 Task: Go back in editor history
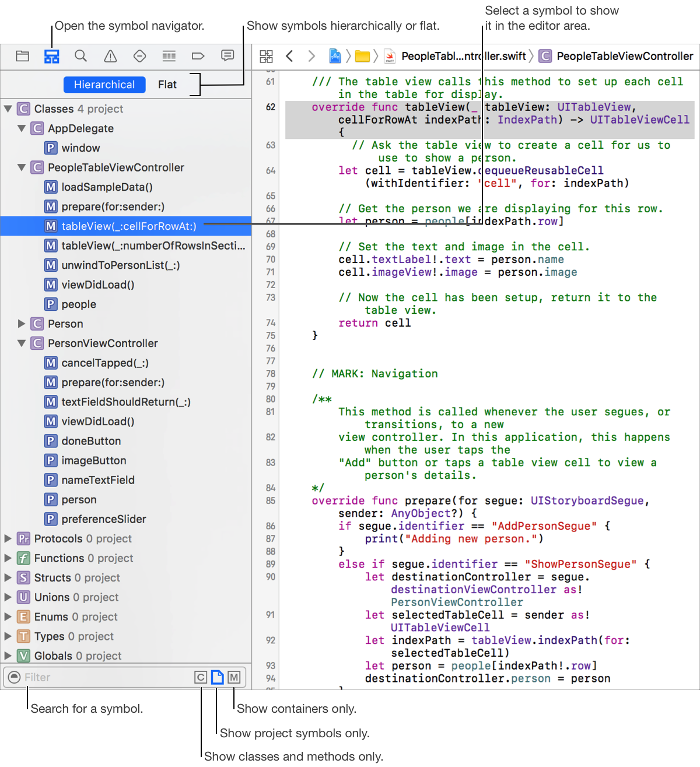pos(289,56)
